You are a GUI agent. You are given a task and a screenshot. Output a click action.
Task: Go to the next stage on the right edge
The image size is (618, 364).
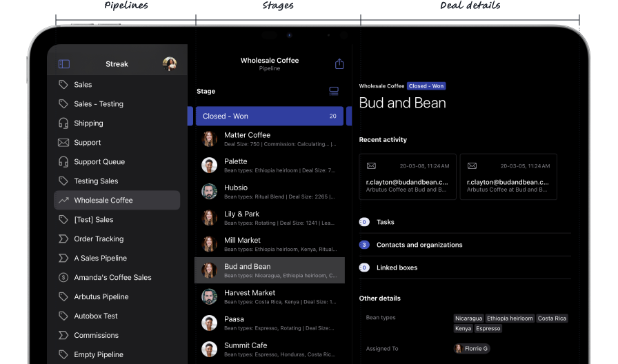[349, 116]
